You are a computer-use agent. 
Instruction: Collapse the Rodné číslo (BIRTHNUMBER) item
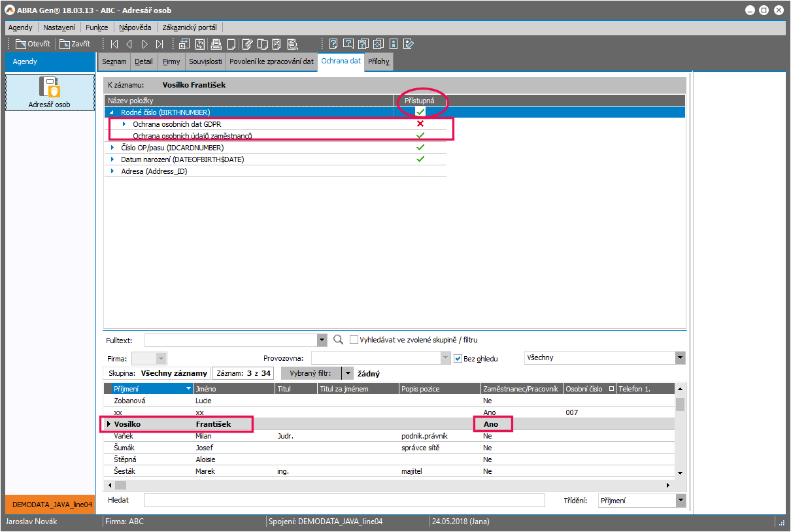[x=111, y=112]
